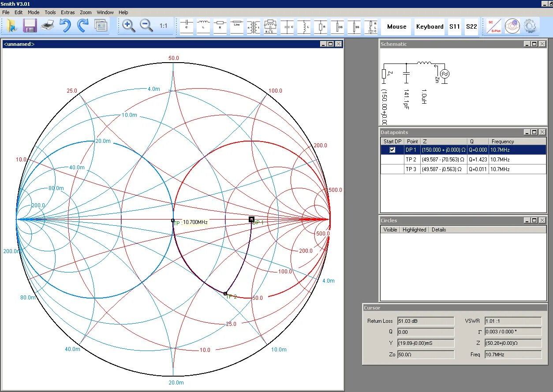Click the DP 1 point on the Smith chart

click(x=251, y=219)
